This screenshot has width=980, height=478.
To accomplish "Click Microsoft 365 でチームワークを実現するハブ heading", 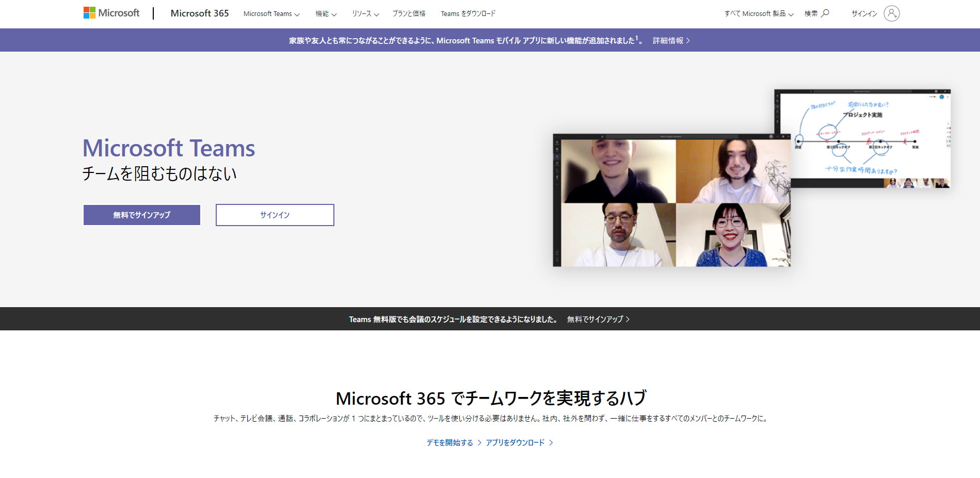I will [x=491, y=399].
